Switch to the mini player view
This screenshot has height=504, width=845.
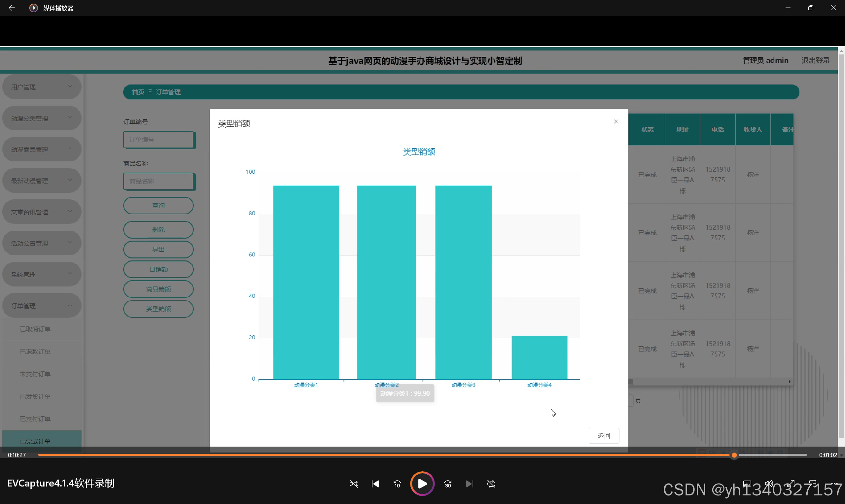[813, 483]
